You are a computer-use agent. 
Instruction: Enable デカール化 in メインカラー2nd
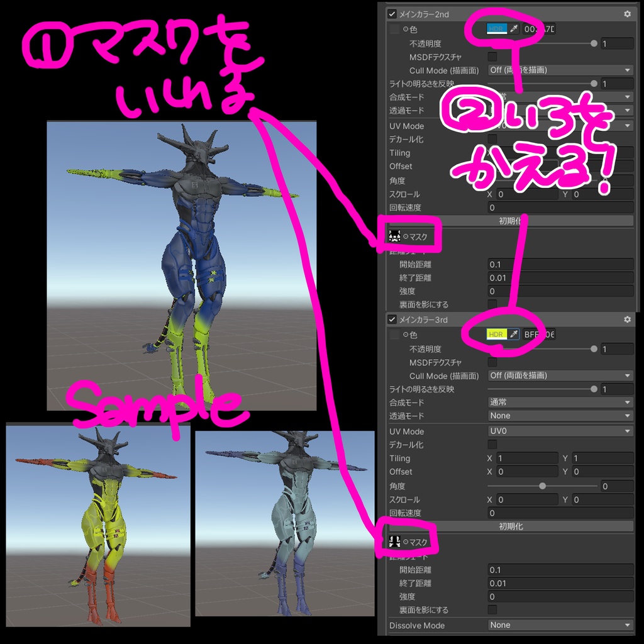point(492,139)
